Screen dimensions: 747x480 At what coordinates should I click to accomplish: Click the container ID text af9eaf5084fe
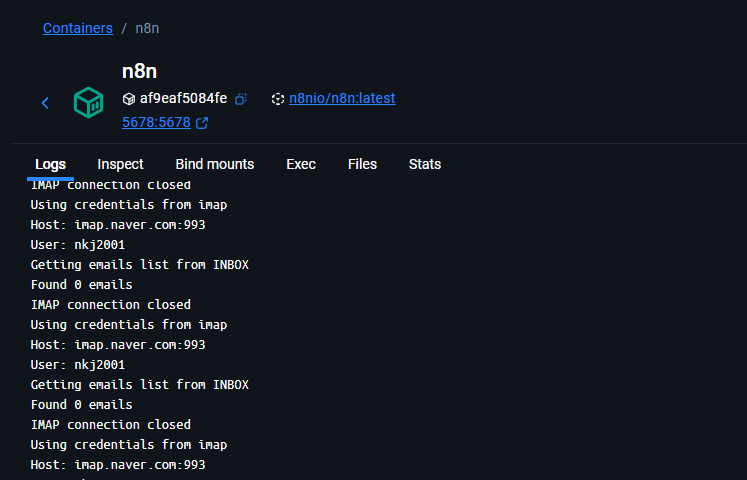point(183,98)
